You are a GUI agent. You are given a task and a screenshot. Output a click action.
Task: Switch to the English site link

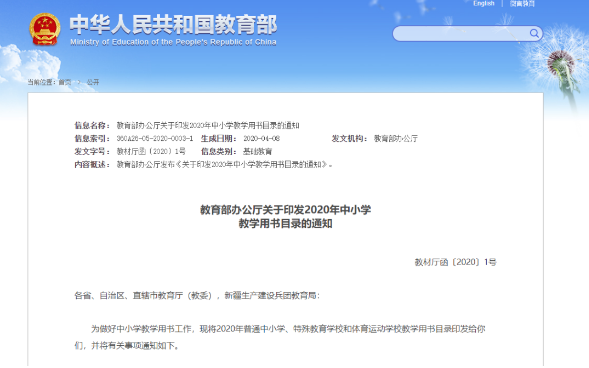coord(483,3)
